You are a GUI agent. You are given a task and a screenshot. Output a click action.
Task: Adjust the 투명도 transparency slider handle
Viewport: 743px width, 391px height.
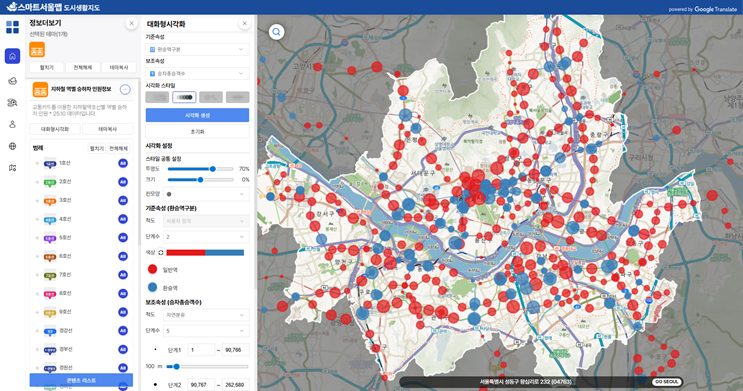[213, 169]
